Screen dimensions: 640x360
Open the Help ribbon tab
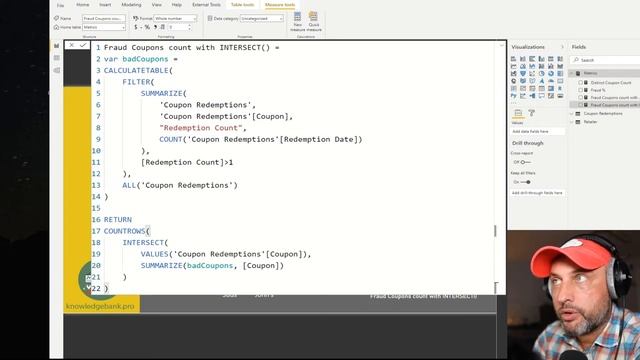tap(176, 5)
